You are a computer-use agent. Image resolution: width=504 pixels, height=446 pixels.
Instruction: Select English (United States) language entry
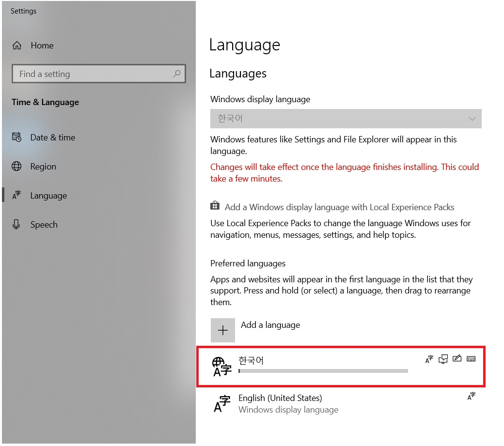(341, 404)
